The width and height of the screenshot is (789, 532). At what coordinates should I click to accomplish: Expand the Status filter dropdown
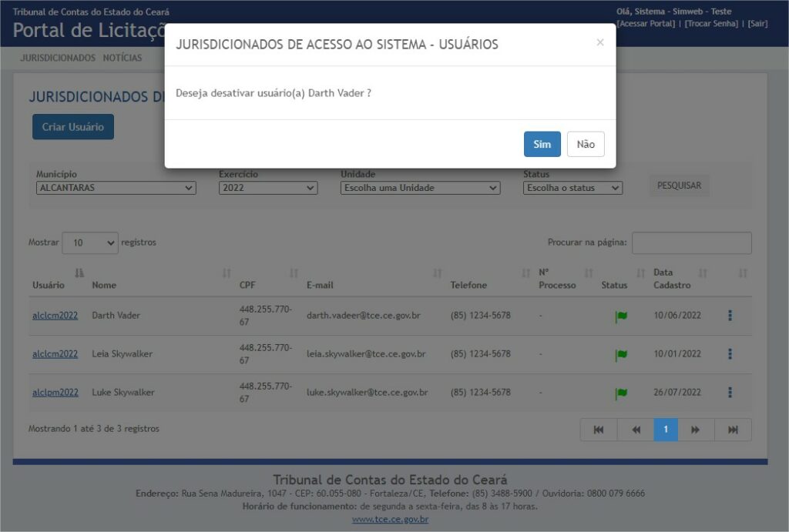[572, 188]
